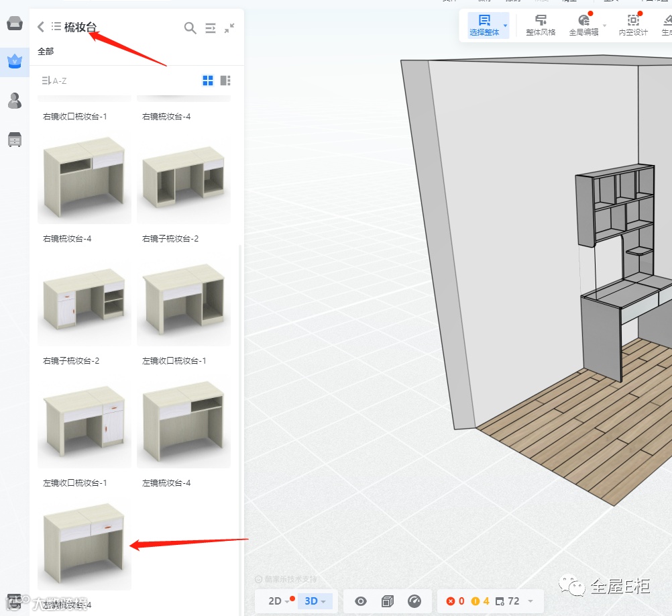Go back from the 梳妆台 category

tap(41, 27)
